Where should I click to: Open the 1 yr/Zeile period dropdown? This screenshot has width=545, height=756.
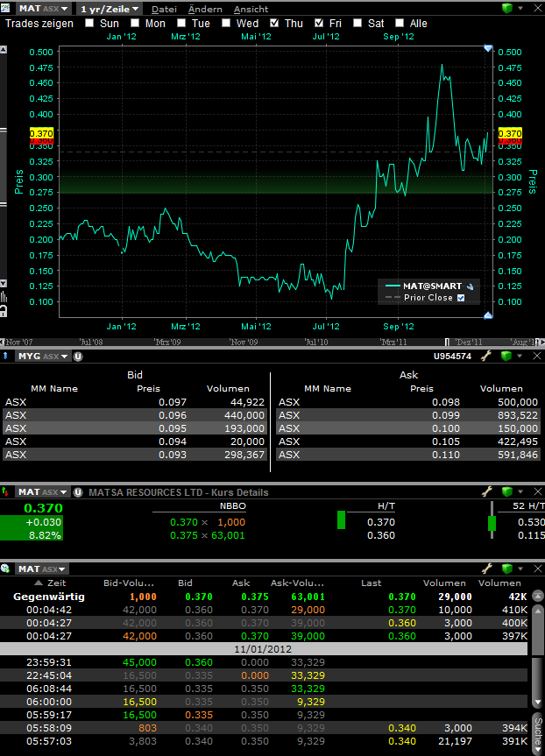(109, 9)
